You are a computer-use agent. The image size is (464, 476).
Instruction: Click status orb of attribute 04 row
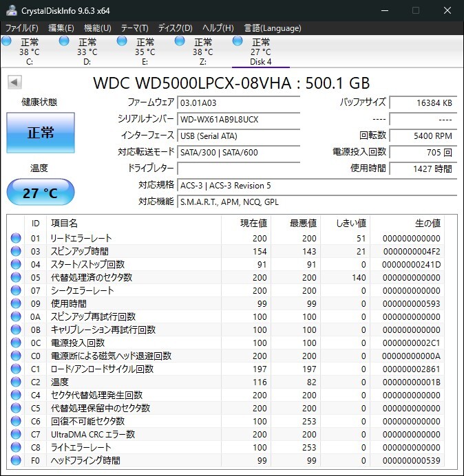(16, 264)
